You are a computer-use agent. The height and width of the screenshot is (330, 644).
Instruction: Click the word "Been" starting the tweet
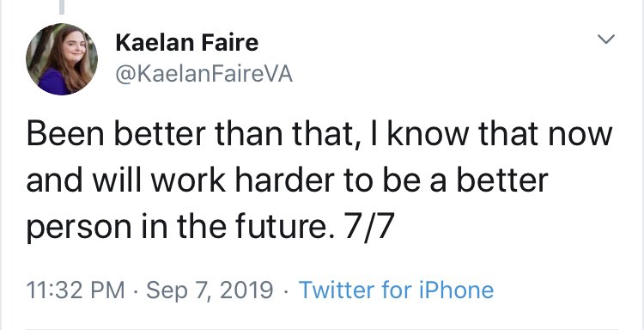click(x=64, y=135)
